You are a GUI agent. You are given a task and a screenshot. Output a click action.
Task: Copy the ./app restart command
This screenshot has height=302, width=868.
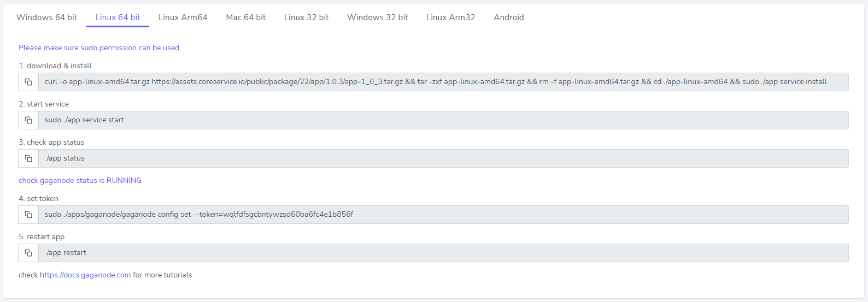[28, 253]
